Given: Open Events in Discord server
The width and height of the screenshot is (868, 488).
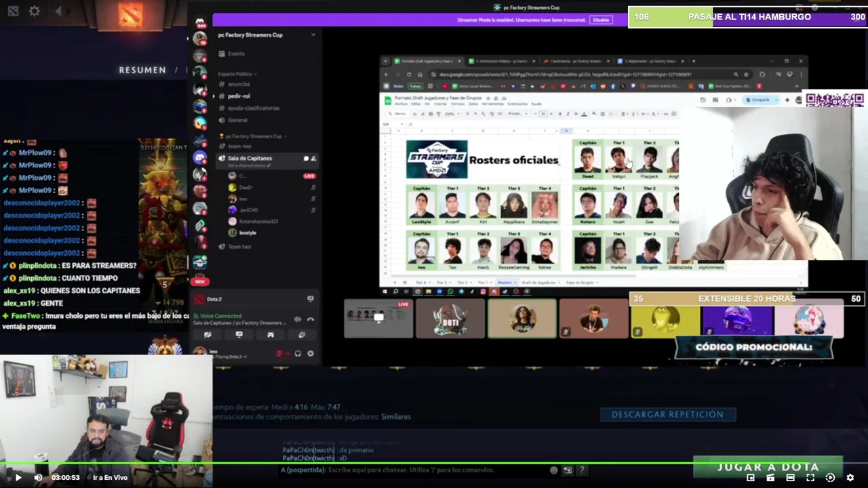Looking at the screenshot, I should [231, 54].
